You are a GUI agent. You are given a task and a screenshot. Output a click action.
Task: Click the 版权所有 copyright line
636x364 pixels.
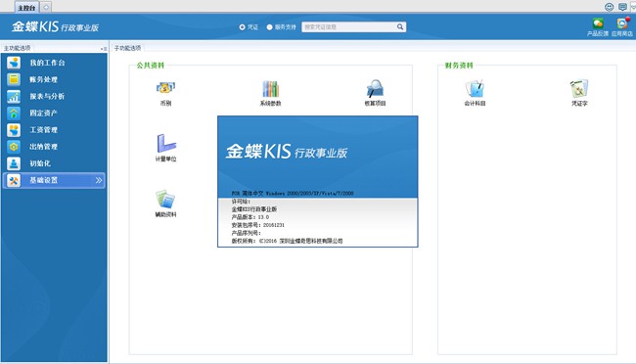click(287, 241)
